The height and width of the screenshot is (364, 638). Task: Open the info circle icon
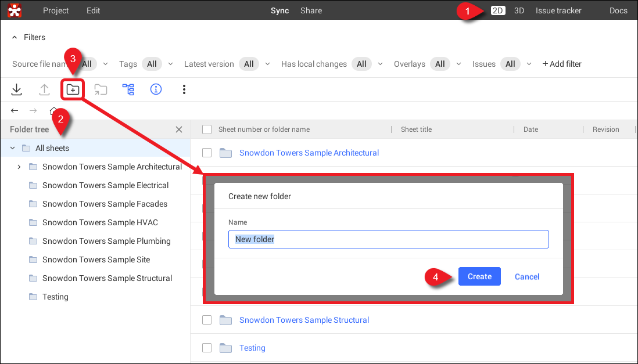pyautogui.click(x=156, y=89)
